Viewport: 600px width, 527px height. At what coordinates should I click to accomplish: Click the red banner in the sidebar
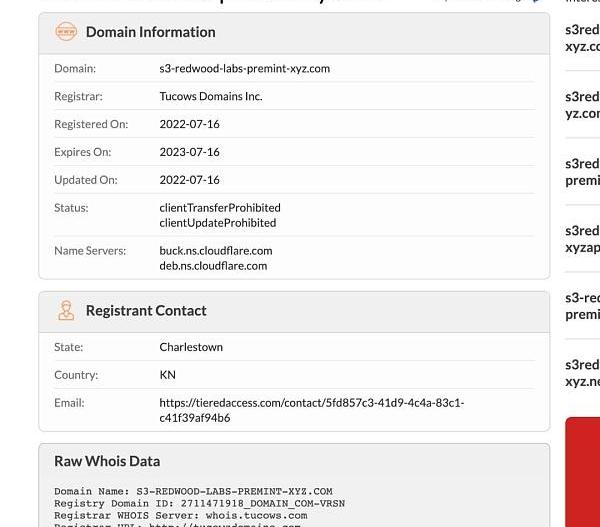click(582, 472)
